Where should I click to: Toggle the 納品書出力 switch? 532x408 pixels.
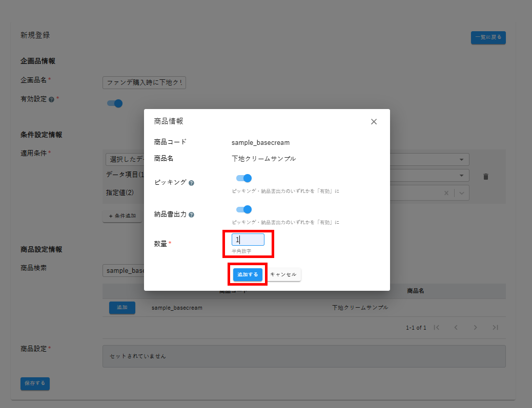pyautogui.click(x=244, y=209)
